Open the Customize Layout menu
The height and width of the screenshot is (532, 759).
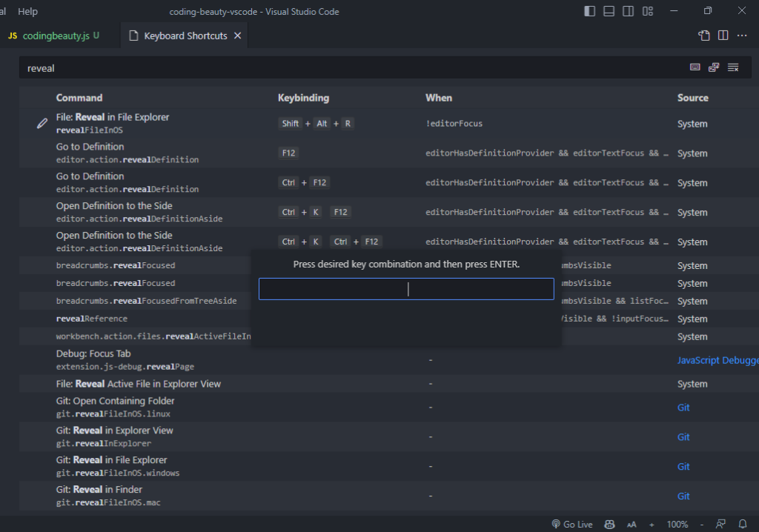click(x=648, y=11)
